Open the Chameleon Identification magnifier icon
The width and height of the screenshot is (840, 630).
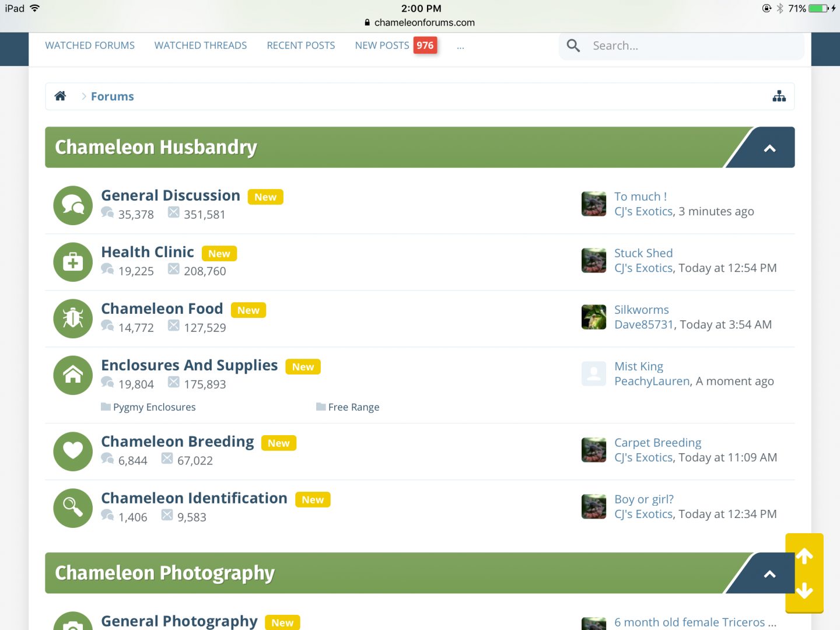[x=73, y=508]
